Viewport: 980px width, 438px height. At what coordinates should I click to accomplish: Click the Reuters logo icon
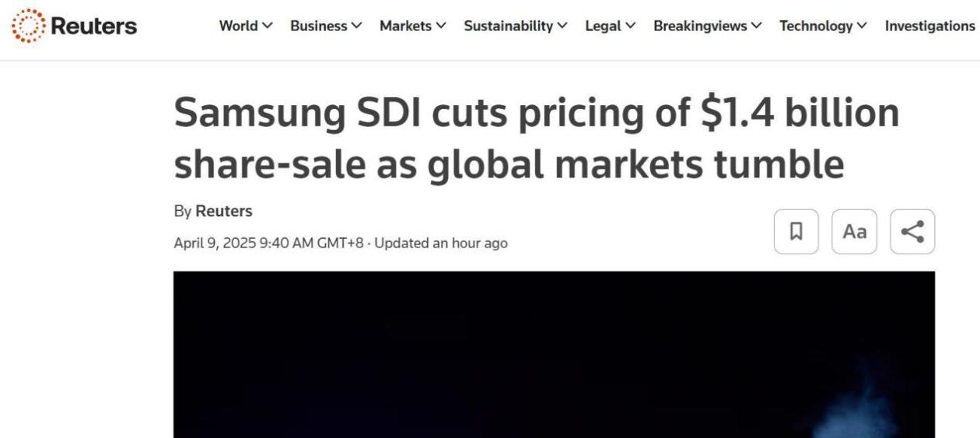pos(29,26)
